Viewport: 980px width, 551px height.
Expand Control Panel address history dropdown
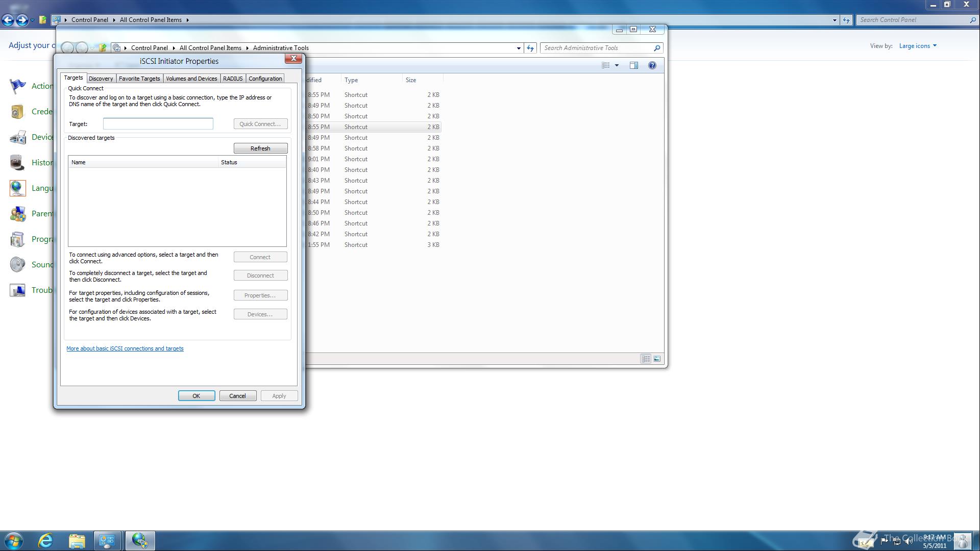click(x=835, y=20)
